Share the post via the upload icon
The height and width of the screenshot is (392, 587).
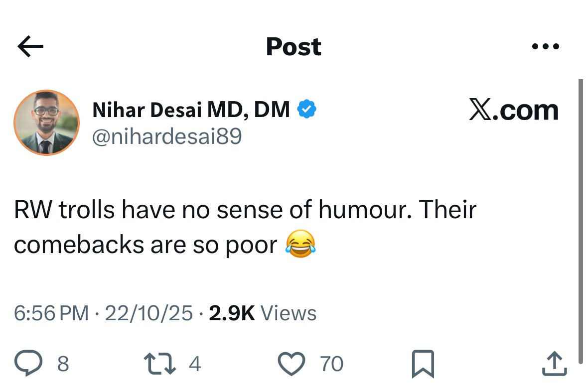point(555,364)
